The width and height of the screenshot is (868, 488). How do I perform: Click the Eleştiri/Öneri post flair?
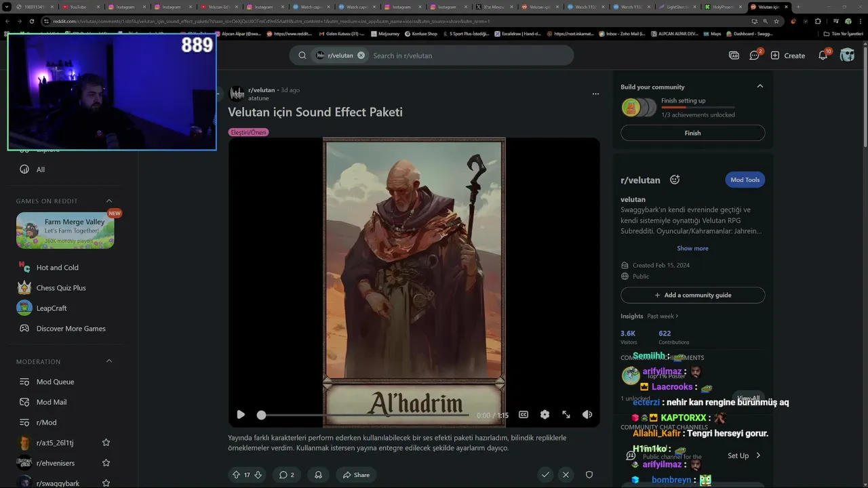point(248,132)
